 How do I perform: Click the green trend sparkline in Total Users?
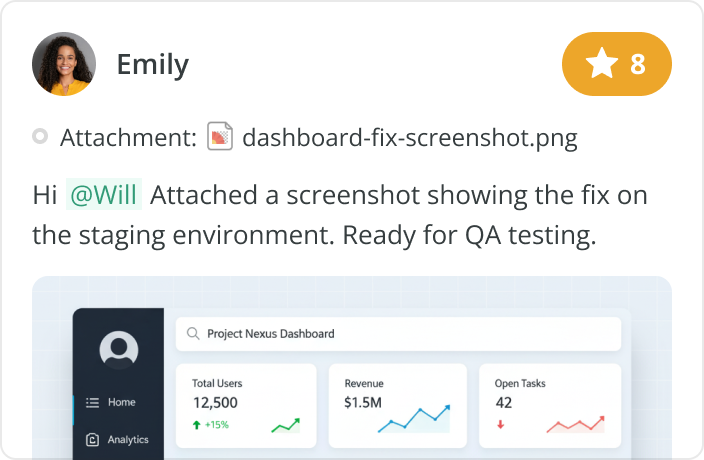pos(286,425)
